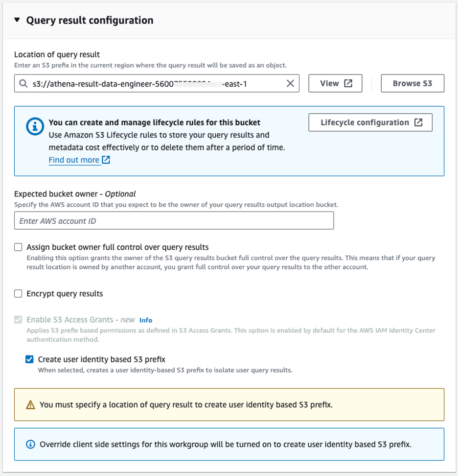Enable Assign bucket owner full control

pos(18,247)
